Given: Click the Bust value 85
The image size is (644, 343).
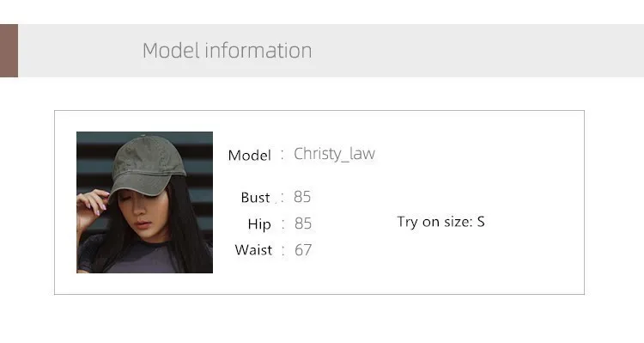Looking at the screenshot, I should [302, 197].
